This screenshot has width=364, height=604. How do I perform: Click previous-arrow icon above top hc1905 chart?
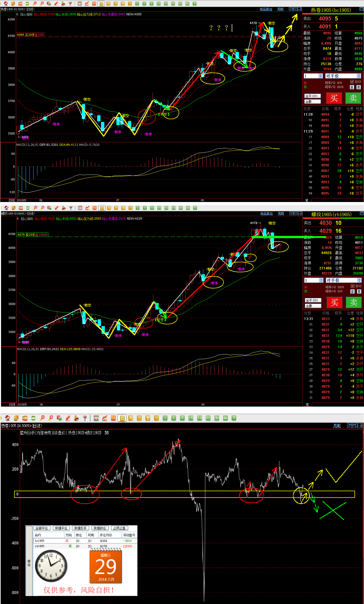[291, 9]
